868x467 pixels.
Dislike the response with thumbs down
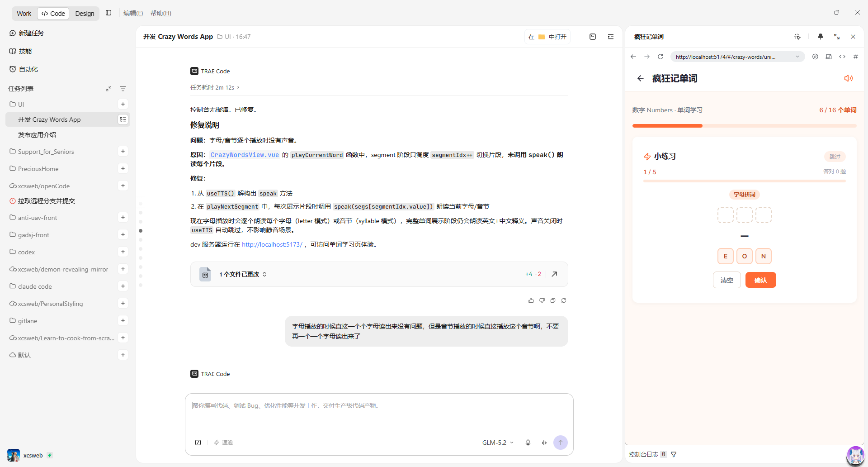542,300
